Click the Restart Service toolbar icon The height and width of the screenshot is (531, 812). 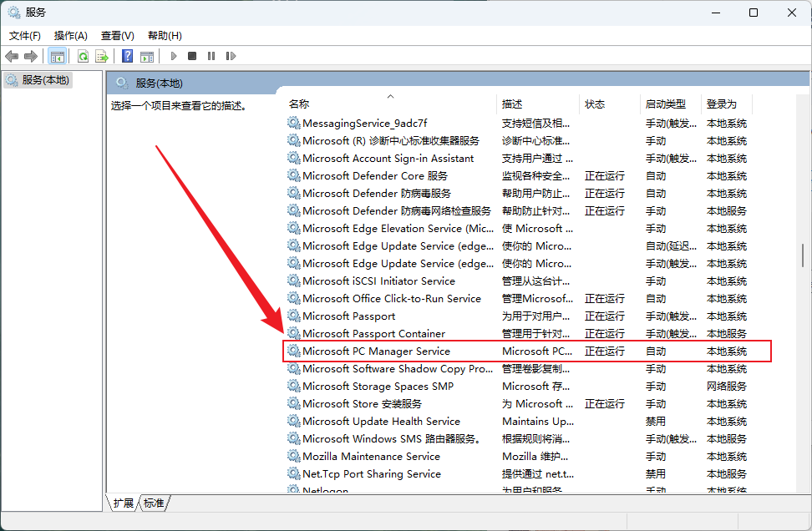click(230, 56)
